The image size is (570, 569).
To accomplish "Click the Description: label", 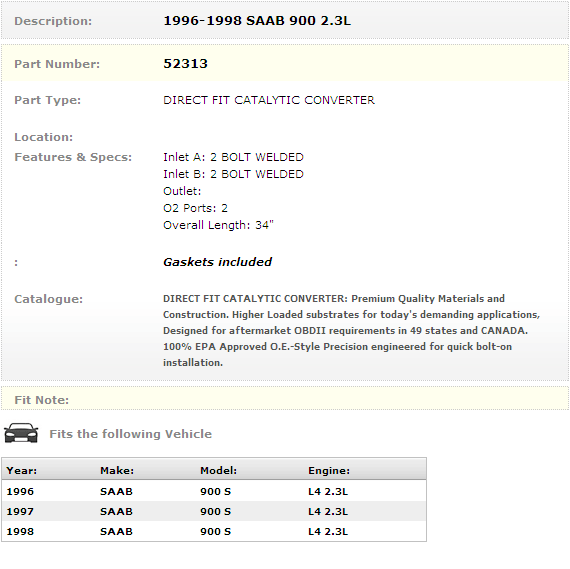I will pyautogui.click(x=53, y=21).
